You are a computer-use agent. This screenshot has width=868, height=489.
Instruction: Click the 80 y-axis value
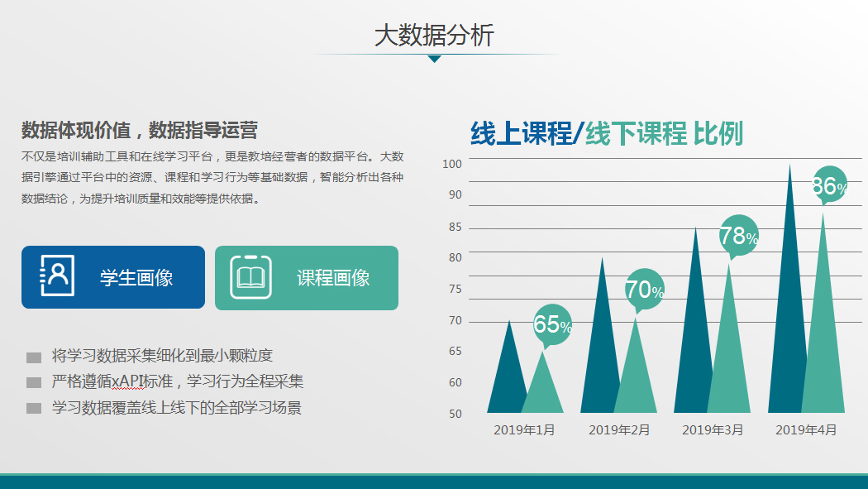click(455, 257)
